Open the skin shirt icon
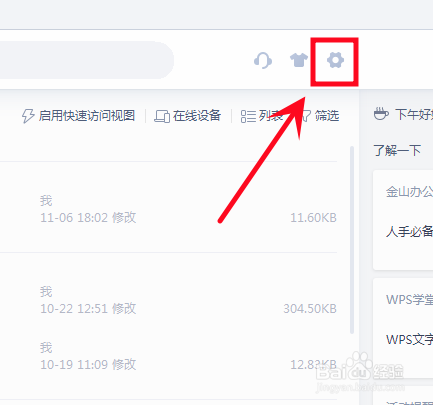Viewport: 433px width, 405px height. (299, 60)
